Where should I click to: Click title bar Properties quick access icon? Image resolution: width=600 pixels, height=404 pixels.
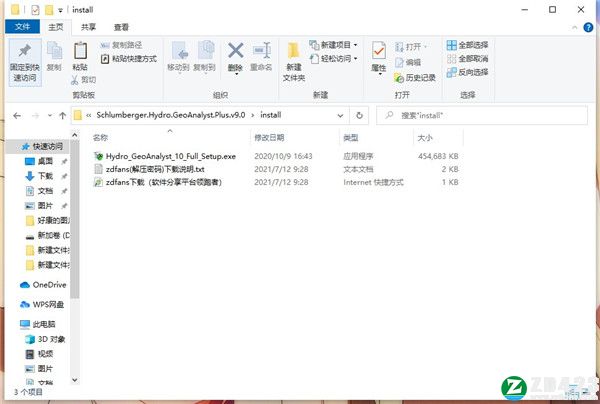(x=35, y=10)
